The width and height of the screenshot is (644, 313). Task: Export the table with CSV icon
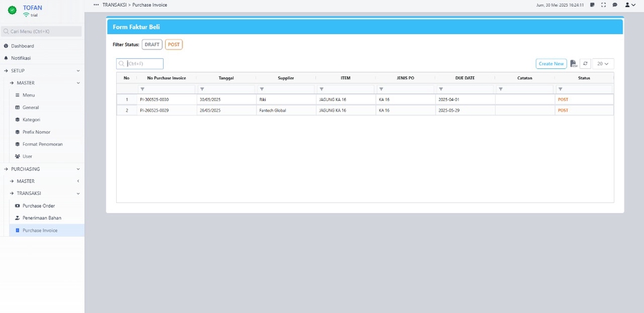pyautogui.click(x=574, y=64)
